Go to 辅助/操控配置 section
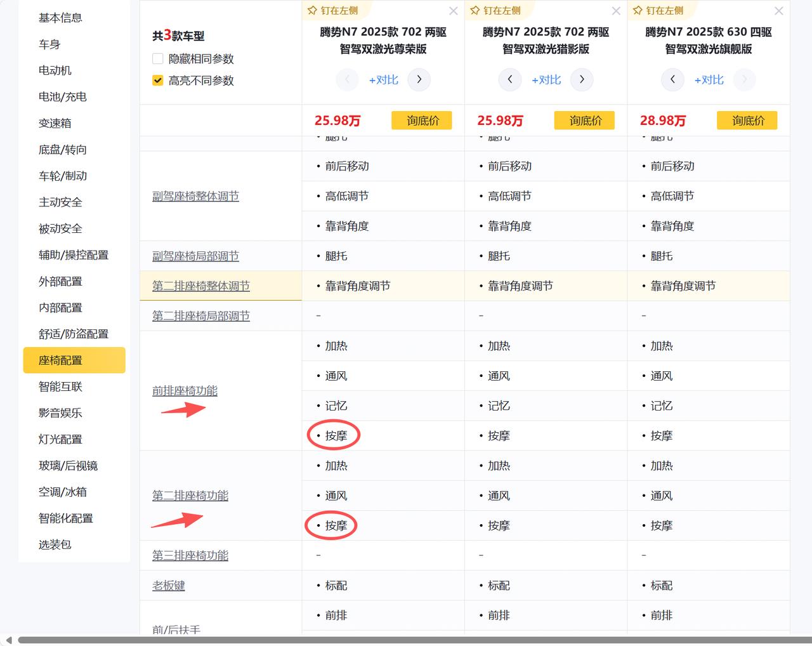Image resolution: width=812 pixels, height=646 pixels. (74, 255)
